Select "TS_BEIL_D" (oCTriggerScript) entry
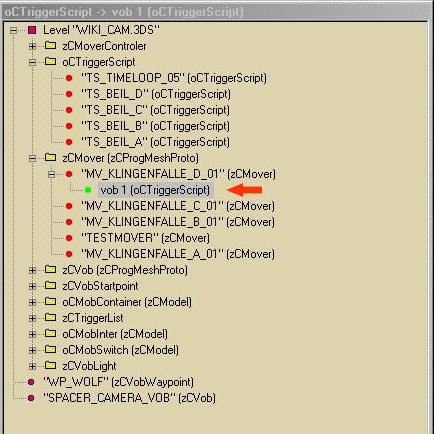 (156, 94)
